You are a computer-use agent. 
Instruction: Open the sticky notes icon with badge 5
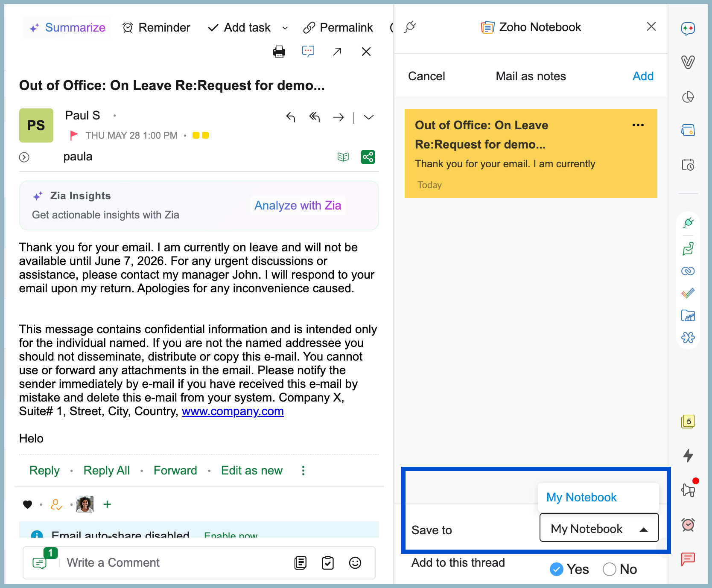[x=688, y=422]
